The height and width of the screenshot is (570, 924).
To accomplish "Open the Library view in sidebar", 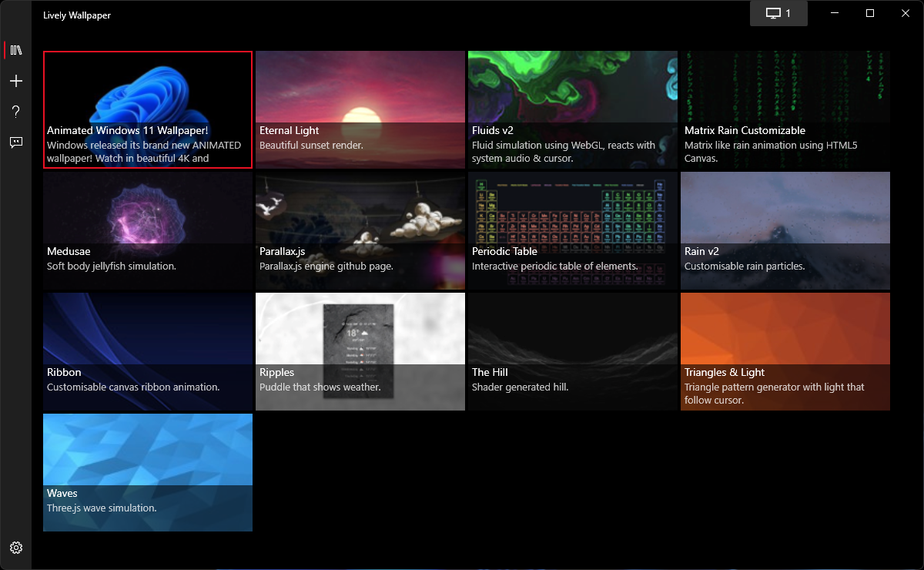I will pyautogui.click(x=16, y=50).
